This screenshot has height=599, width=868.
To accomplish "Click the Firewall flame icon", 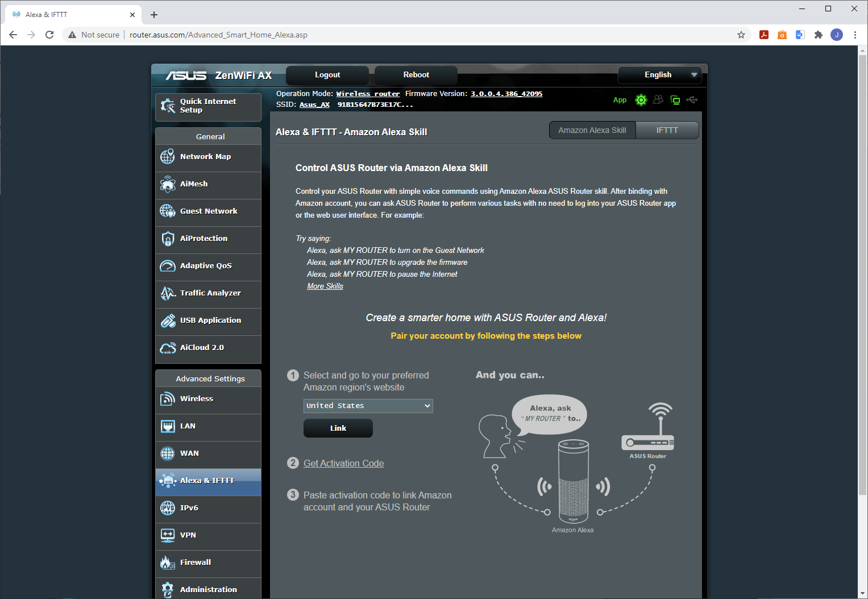I will coord(168,562).
